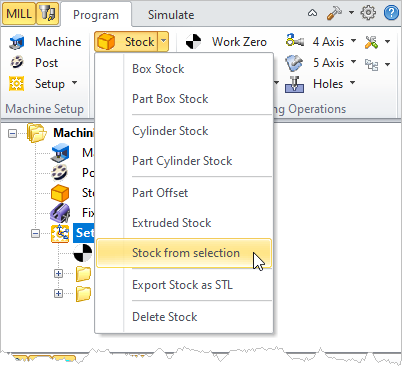This screenshot has height=374, width=402.
Task: Click the work zero icon in tree
Action: pos(83,253)
